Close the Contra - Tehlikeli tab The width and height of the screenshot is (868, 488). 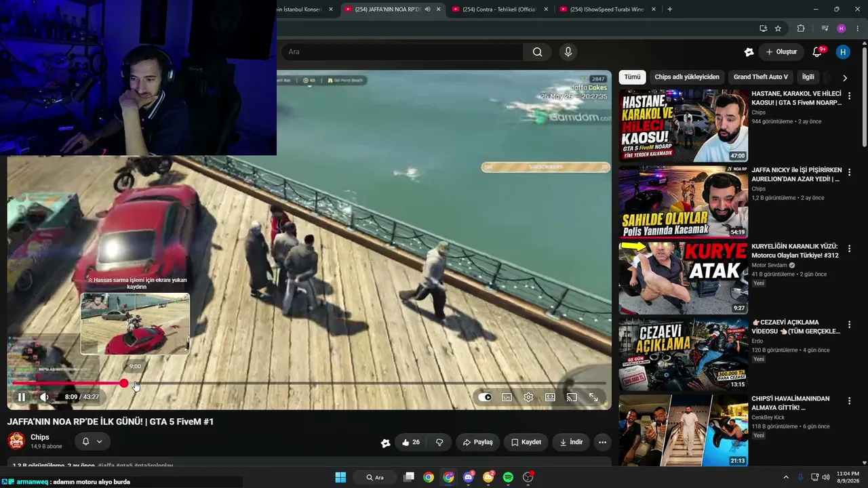pos(546,9)
